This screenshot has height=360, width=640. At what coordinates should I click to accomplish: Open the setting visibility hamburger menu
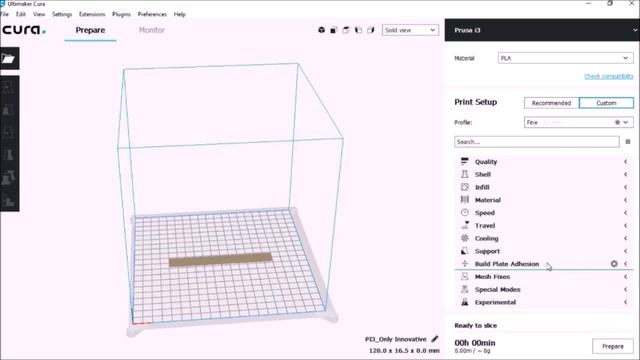click(x=628, y=142)
